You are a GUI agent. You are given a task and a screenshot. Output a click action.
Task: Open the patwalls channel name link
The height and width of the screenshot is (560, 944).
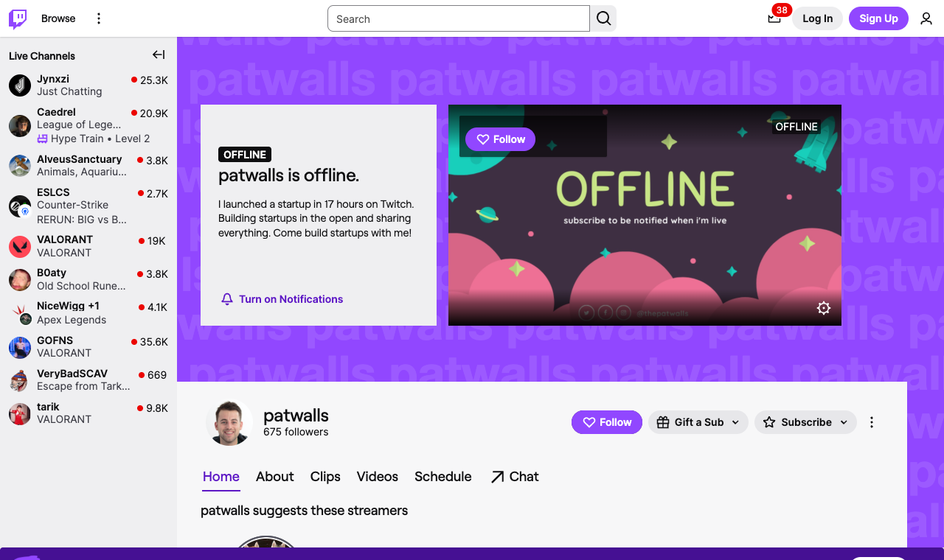(296, 415)
